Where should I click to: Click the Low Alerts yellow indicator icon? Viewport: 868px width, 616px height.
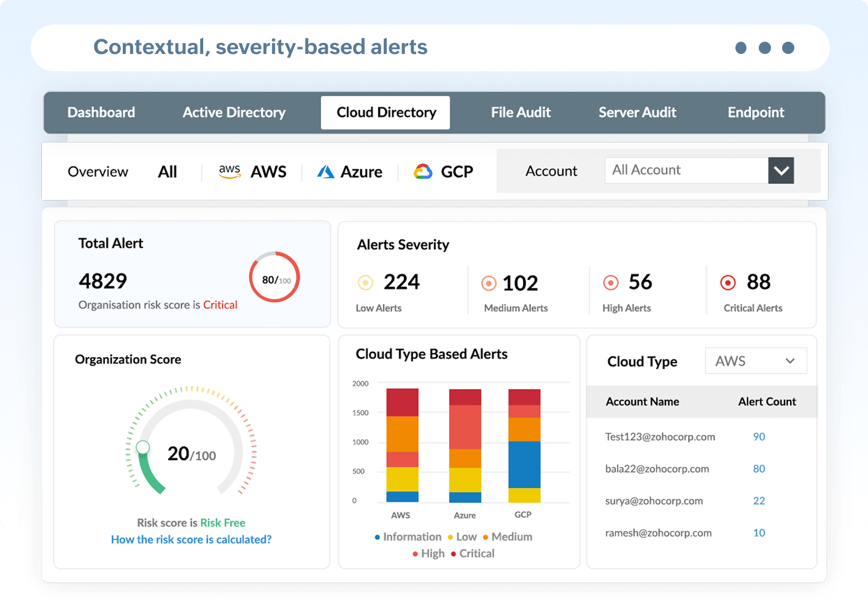365,282
